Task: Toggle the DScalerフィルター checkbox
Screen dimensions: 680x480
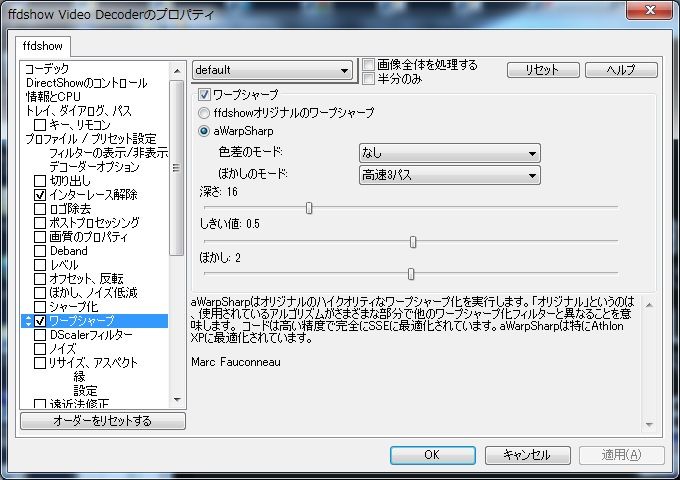Action: [x=40, y=335]
